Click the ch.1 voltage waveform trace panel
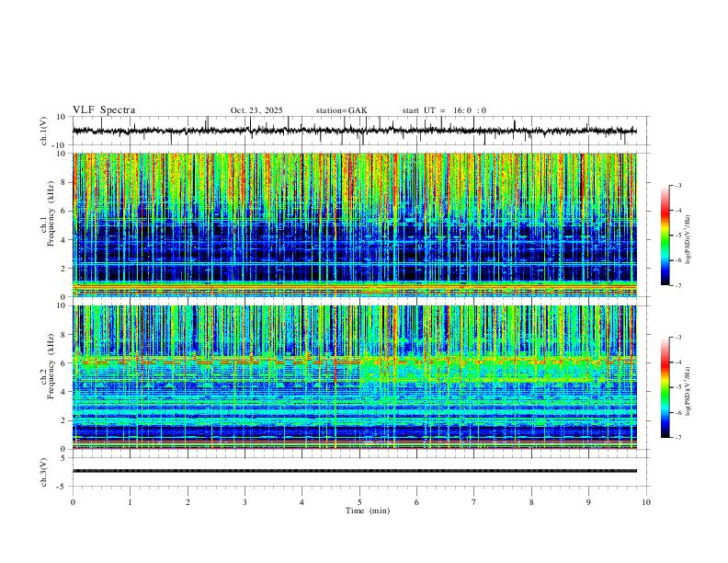 tap(361, 131)
